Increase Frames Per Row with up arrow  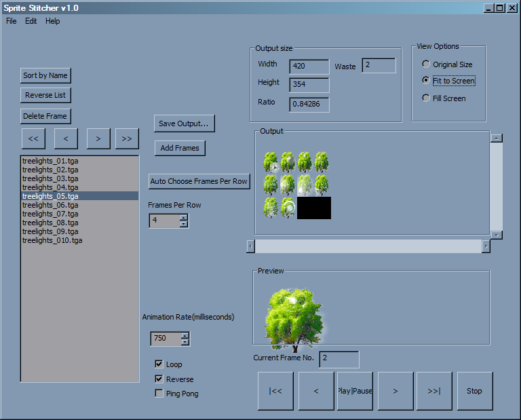(x=184, y=217)
